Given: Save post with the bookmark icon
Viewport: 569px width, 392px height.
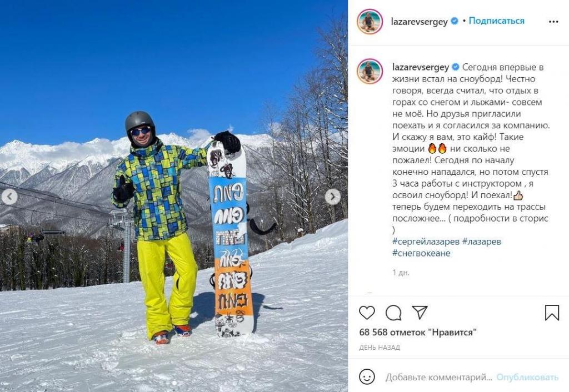Looking at the screenshot, I should (552, 313).
